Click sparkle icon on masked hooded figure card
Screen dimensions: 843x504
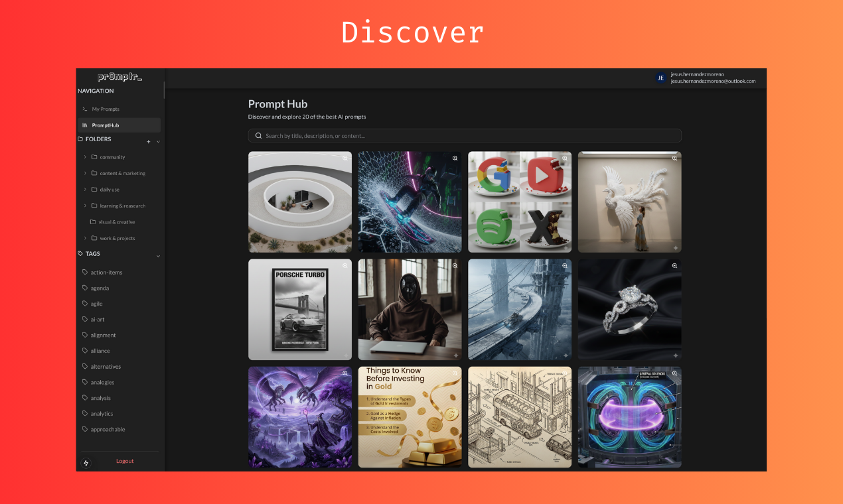455,355
